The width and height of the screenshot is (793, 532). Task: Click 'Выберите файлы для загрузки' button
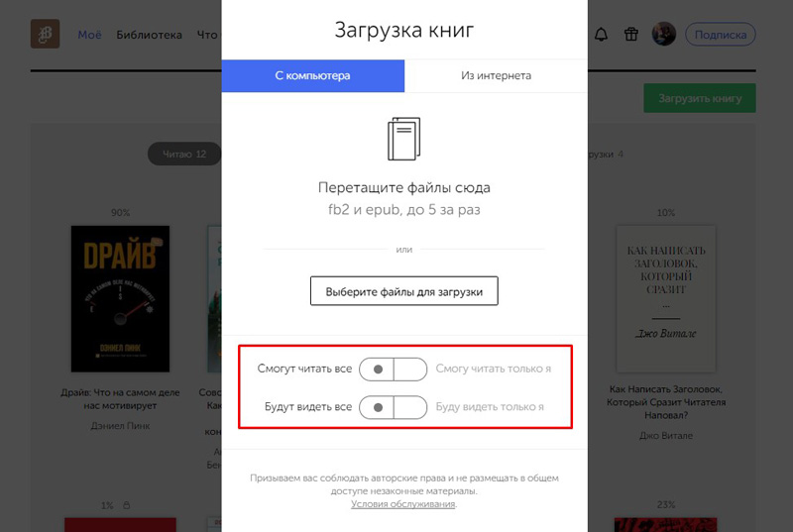click(x=404, y=291)
